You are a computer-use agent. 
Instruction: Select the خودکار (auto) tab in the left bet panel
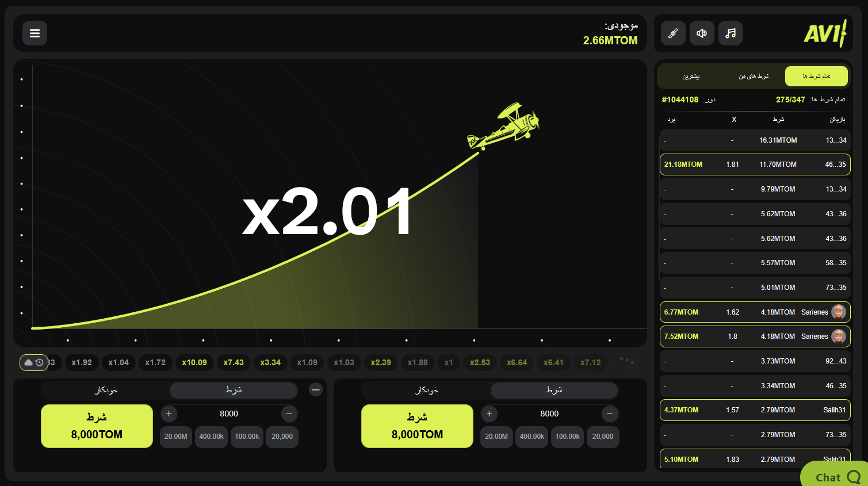click(106, 390)
